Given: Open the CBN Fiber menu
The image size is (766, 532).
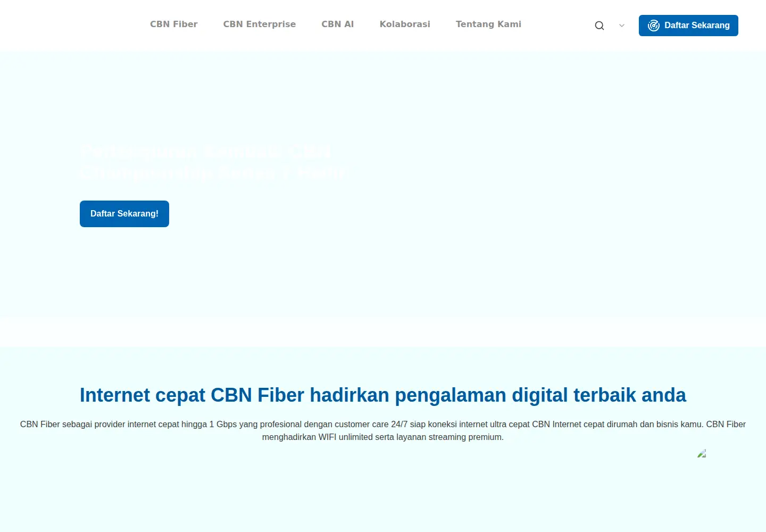Looking at the screenshot, I should coord(174,24).
